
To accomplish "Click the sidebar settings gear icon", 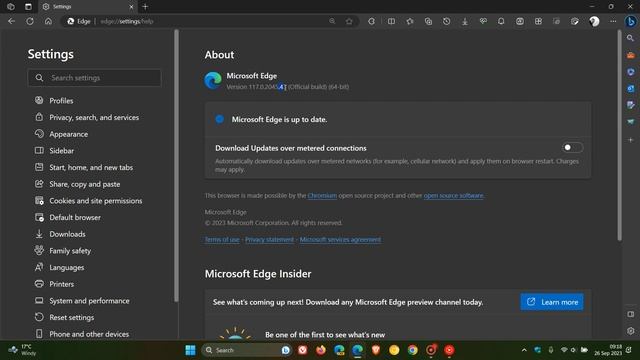I will pyautogui.click(x=631, y=331).
